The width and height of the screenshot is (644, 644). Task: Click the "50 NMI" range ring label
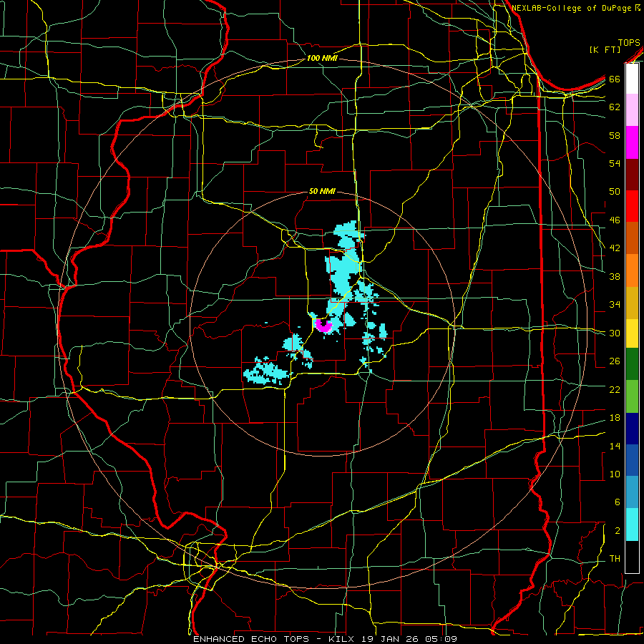(x=321, y=191)
